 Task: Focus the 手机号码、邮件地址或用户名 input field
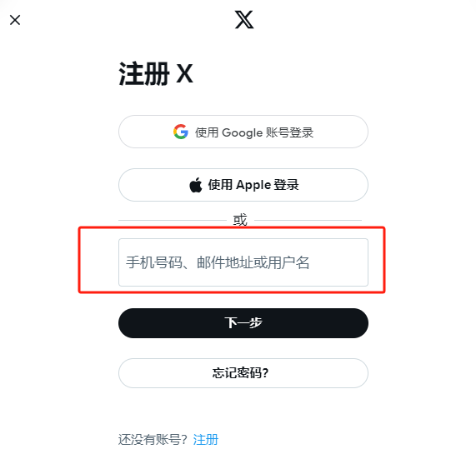click(x=243, y=262)
